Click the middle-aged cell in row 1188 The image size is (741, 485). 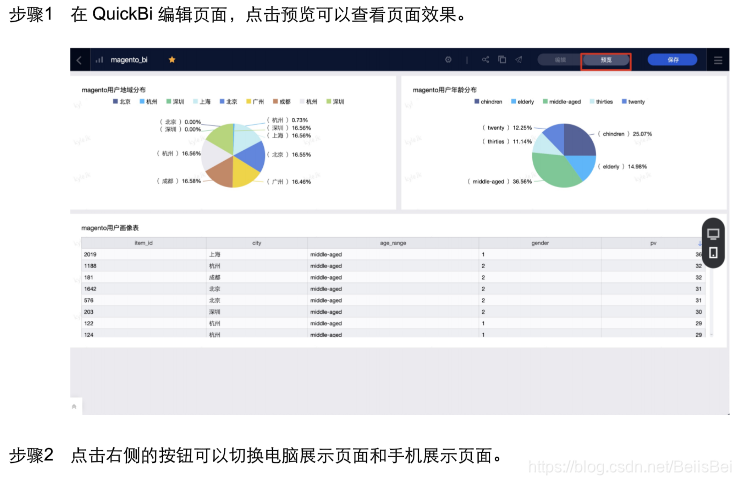coord(393,266)
